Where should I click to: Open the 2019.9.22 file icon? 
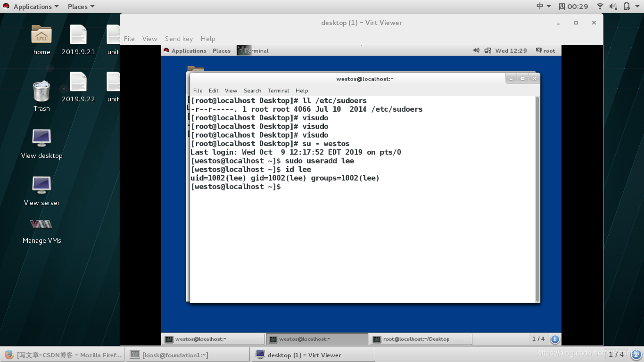78,87
